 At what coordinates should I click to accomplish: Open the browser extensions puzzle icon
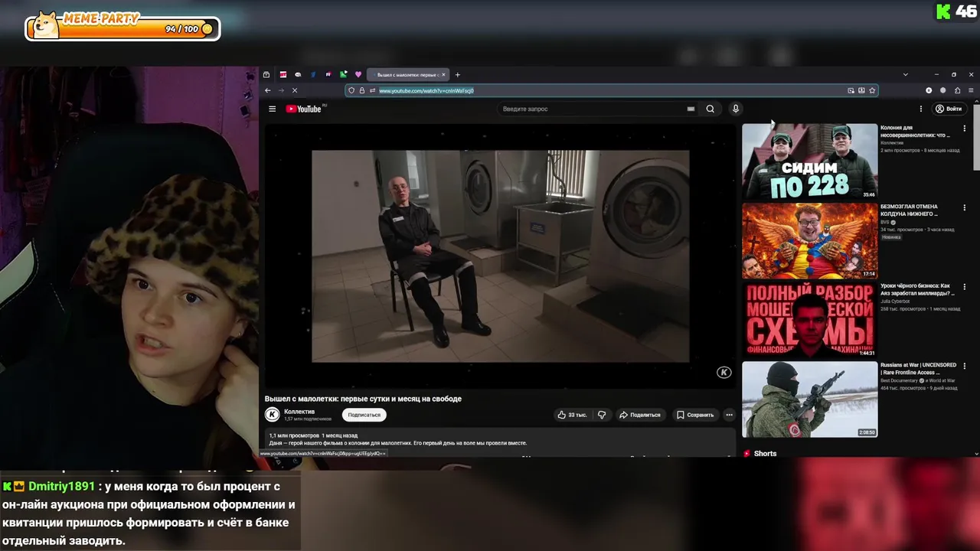pos(957,90)
